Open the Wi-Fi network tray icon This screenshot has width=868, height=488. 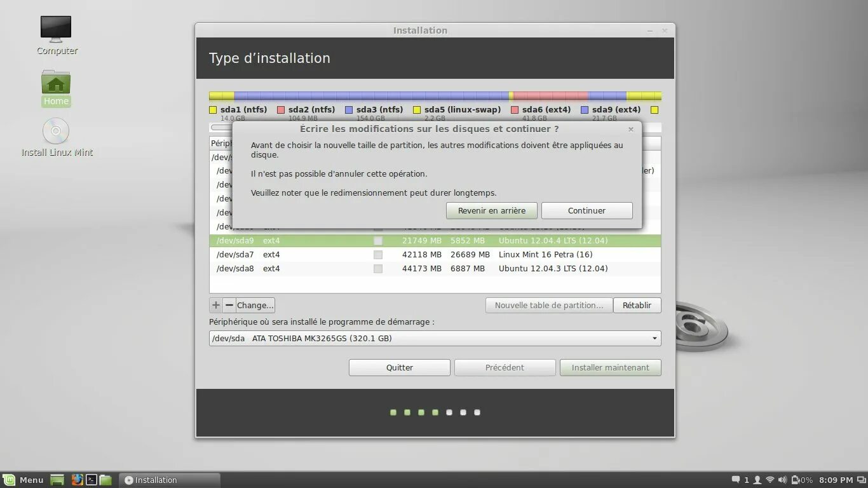point(770,480)
